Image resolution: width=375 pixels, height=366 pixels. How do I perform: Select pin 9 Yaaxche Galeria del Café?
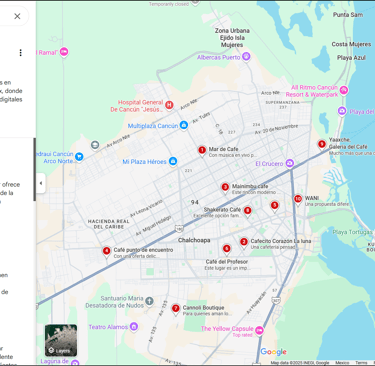322,145
